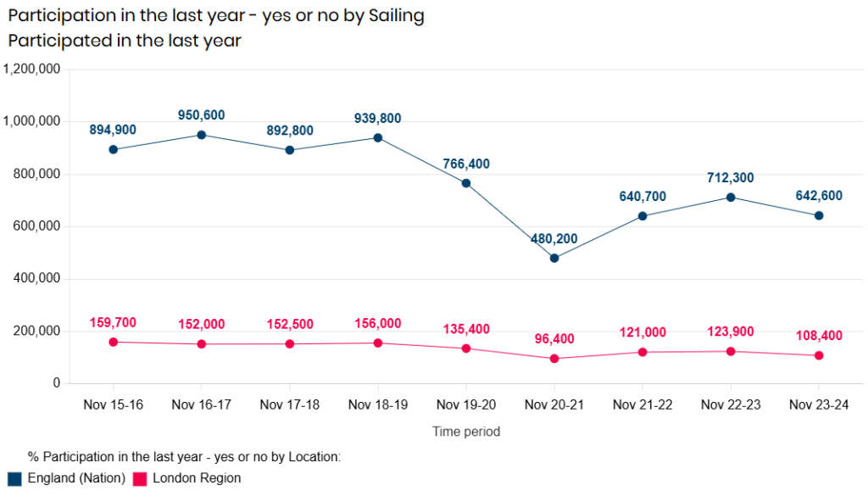
Task: Click the dark blue England legend swatch
Action: point(14,479)
